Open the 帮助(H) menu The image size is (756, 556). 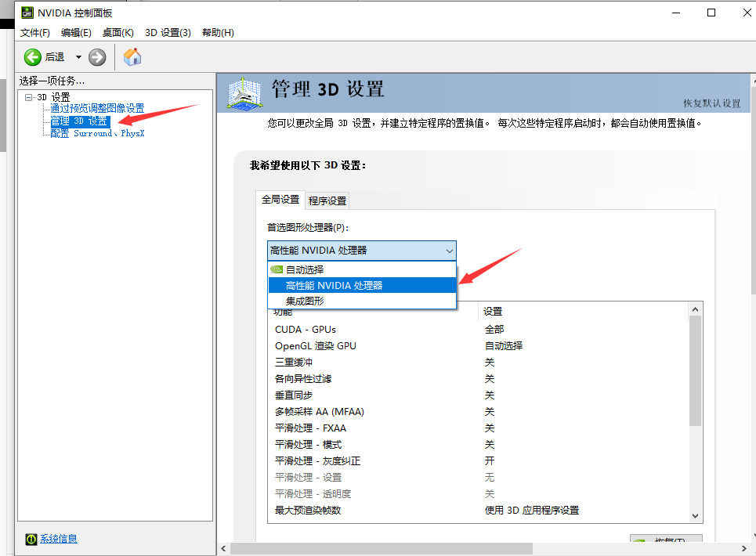click(218, 32)
